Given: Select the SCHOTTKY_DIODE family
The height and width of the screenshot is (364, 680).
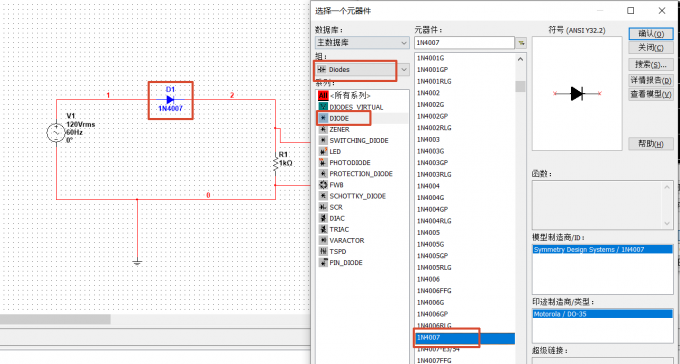Looking at the screenshot, I should pyautogui.click(x=357, y=196).
